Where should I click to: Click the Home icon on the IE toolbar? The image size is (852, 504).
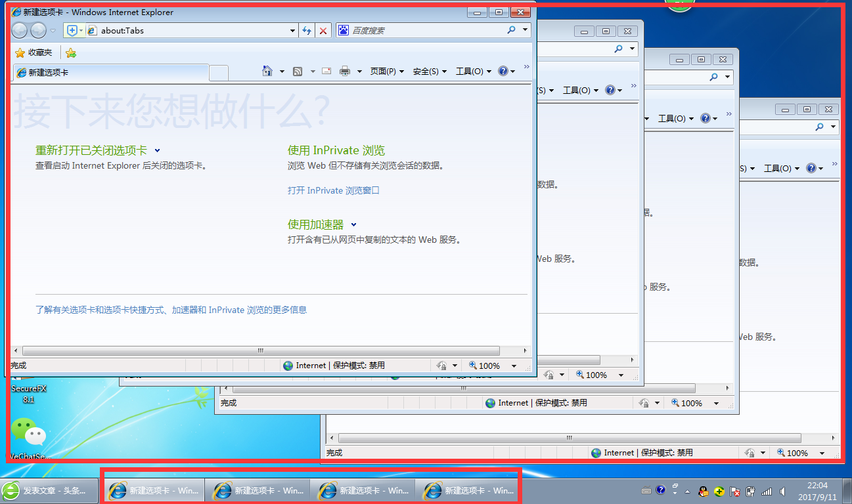pos(266,71)
